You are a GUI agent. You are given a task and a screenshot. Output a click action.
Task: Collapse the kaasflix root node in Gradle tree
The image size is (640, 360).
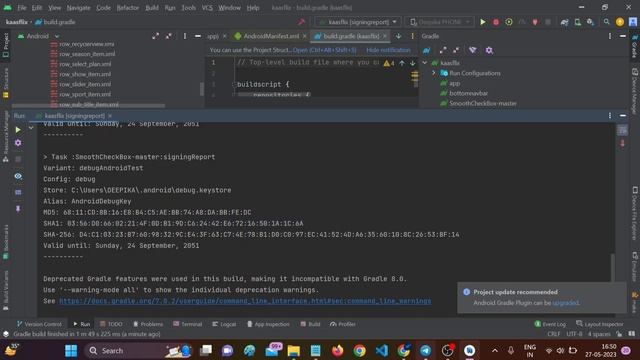pyautogui.click(x=425, y=63)
